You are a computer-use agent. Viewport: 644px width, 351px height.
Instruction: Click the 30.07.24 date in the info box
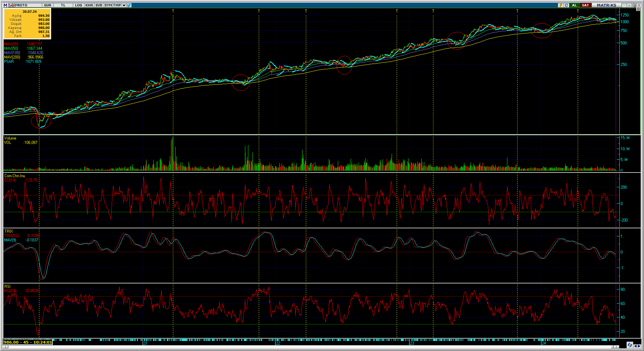tap(30, 11)
